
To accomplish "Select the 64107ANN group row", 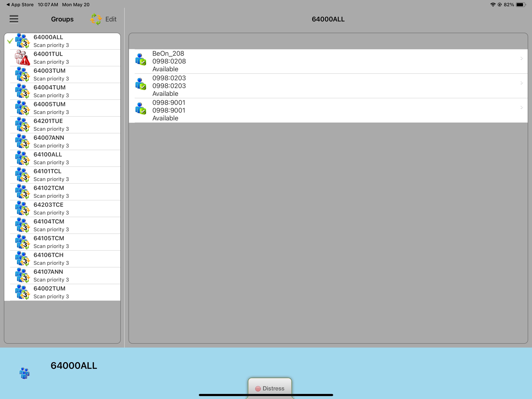I will (x=62, y=276).
